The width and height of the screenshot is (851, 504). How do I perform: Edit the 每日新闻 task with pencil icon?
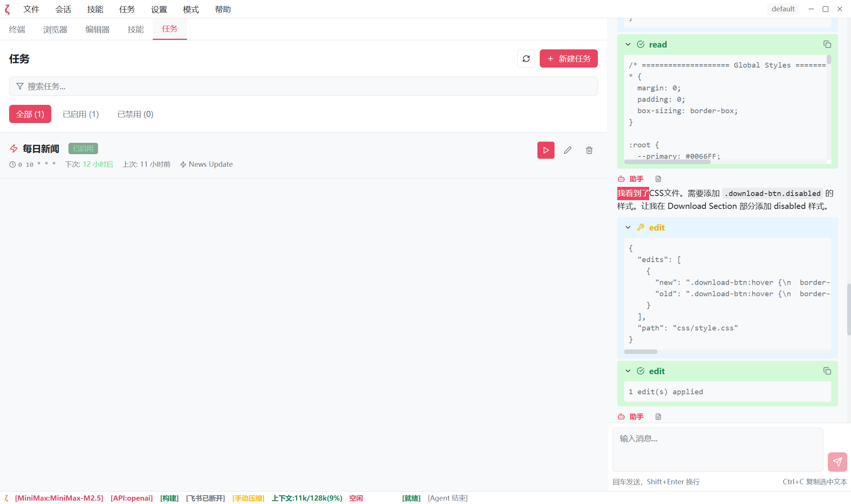pos(567,150)
